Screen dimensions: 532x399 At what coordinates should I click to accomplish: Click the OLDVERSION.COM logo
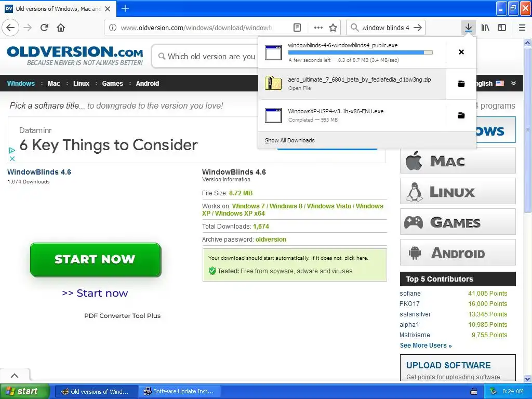tap(75, 55)
